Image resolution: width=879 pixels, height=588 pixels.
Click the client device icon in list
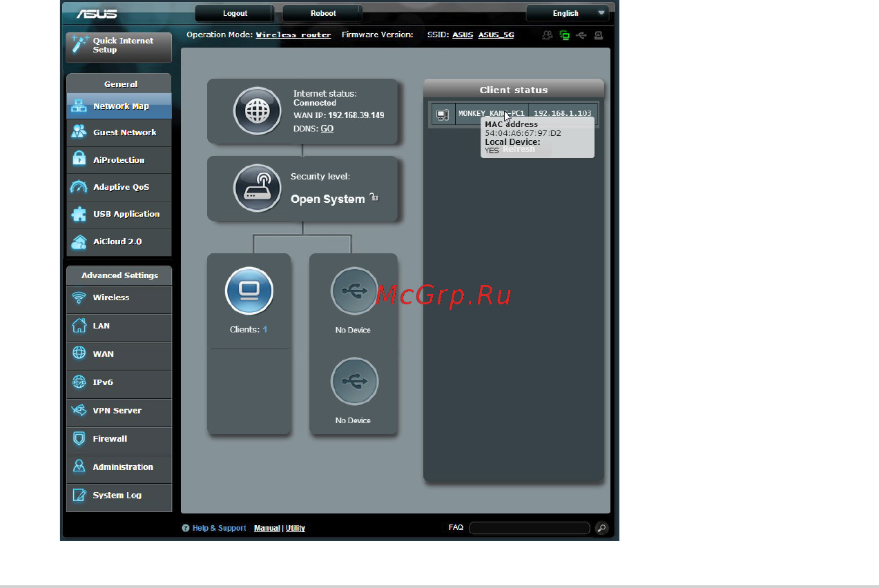coord(443,114)
